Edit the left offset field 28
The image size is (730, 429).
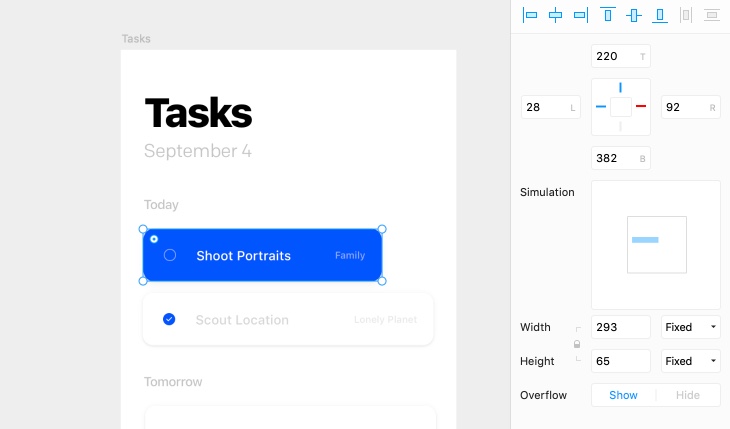(551, 107)
